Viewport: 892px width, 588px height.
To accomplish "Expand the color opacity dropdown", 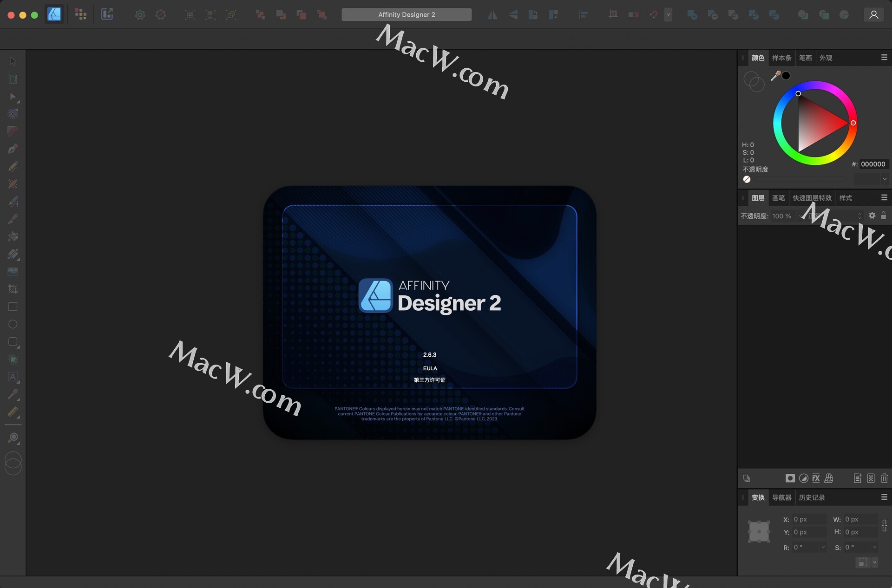I will click(884, 179).
